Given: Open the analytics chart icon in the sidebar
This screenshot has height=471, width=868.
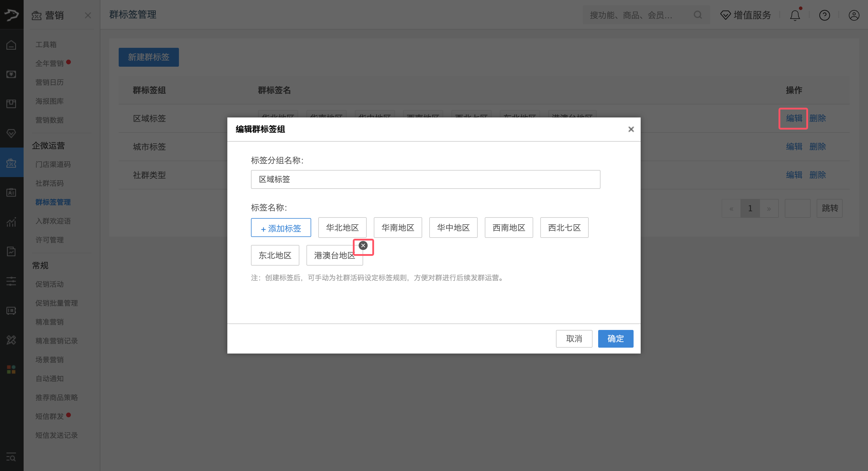Looking at the screenshot, I should 12,222.
